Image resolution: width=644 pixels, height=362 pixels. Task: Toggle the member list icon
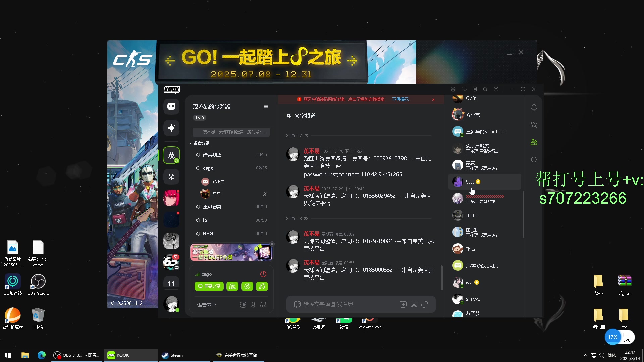point(534,142)
